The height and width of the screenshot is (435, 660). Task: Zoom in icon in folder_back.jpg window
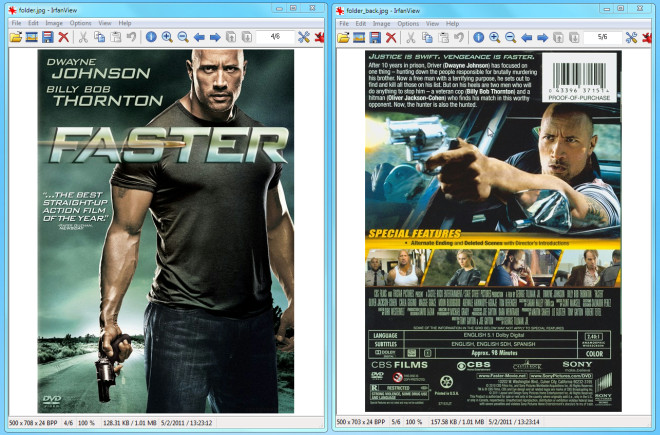[x=495, y=37]
